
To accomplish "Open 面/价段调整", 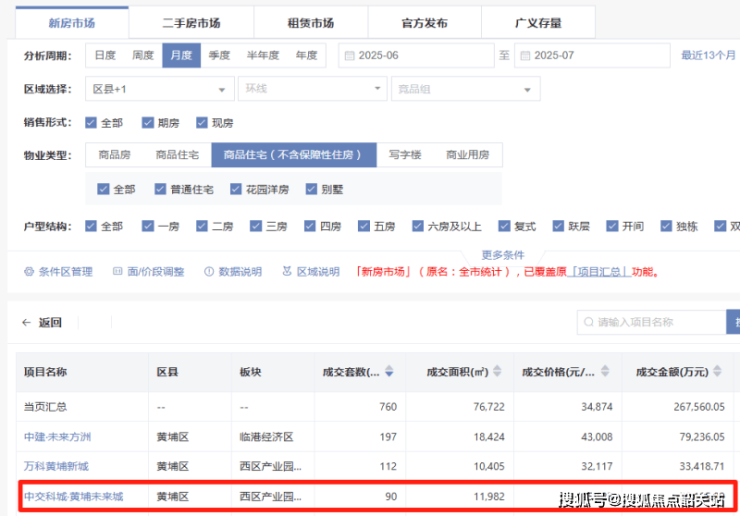I will 149,272.
